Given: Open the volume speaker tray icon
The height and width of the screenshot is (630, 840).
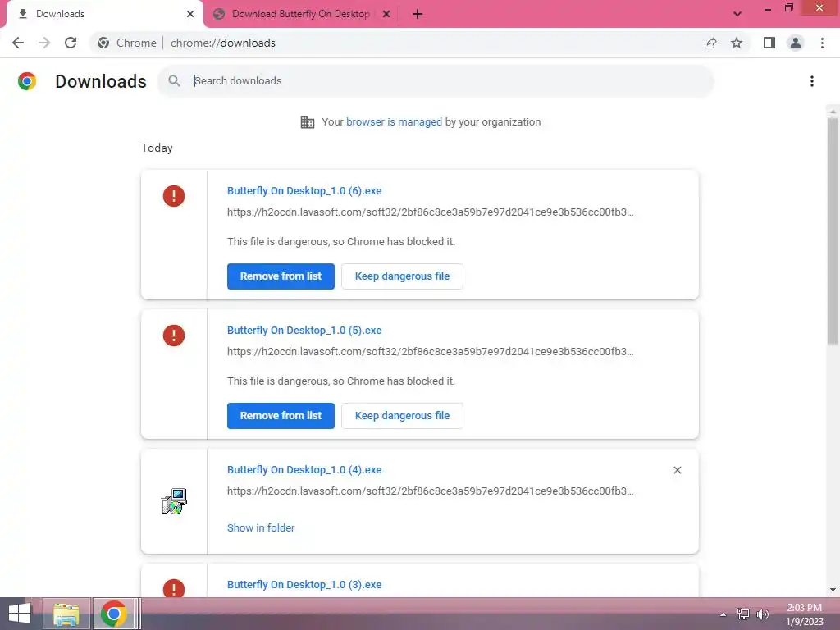Looking at the screenshot, I should tap(762, 614).
